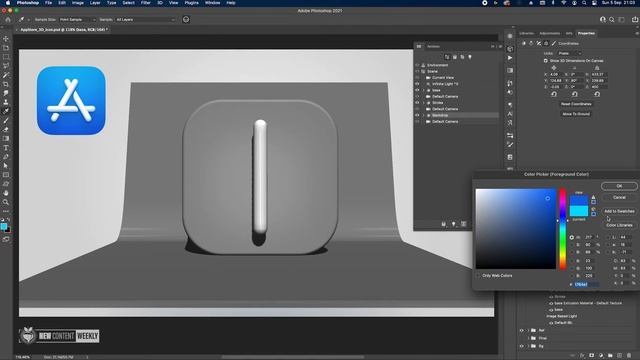640x360 pixels.
Task: Toggle visibility of Bg layer group
Action: [522, 346]
